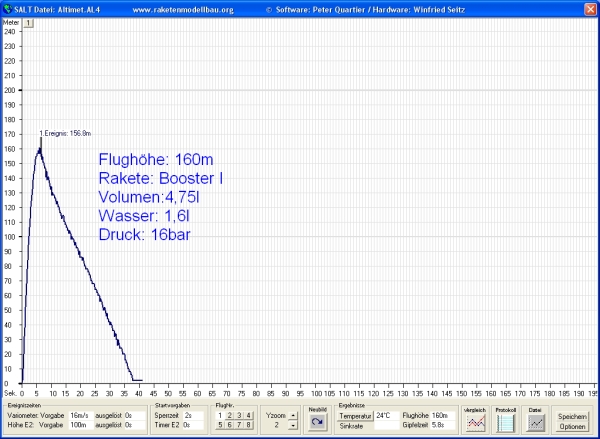Click the Variometer Vorgabe 16m/s field

80,415
